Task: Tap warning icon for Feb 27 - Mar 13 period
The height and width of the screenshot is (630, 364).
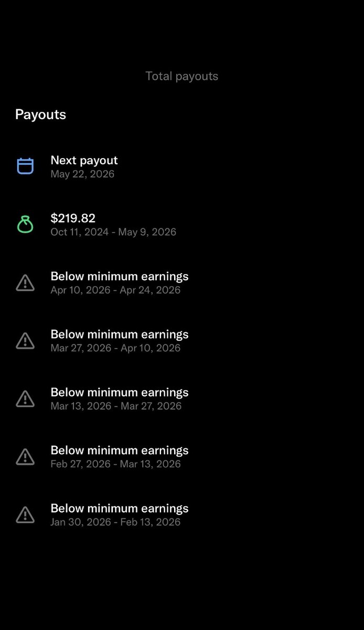Action: tap(25, 457)
